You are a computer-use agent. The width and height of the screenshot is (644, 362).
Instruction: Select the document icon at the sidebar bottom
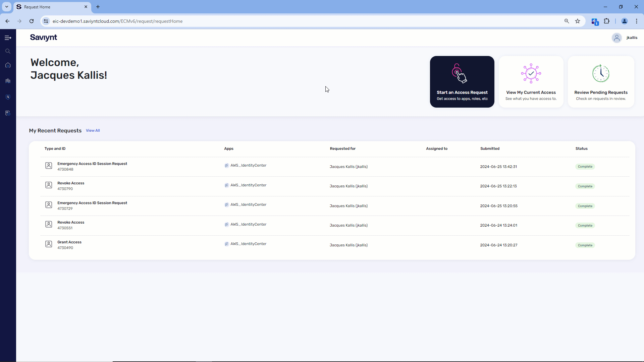(x=8, y=113)
